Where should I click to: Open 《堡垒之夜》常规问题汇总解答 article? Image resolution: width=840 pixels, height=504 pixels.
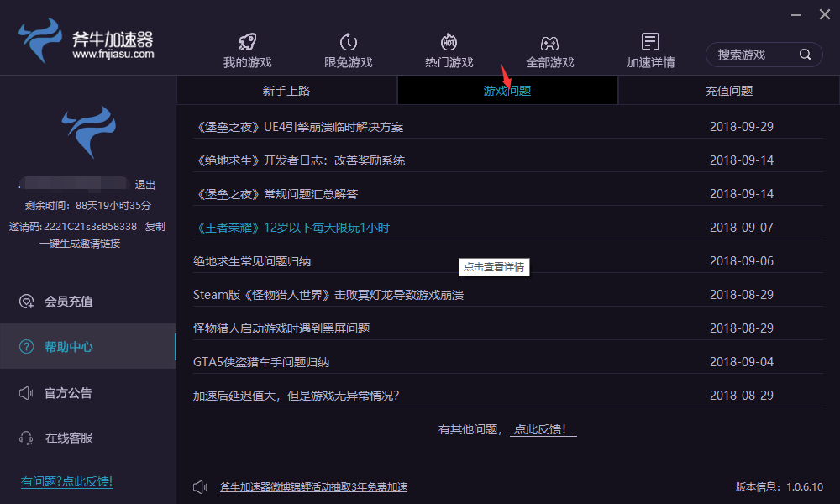276,194
